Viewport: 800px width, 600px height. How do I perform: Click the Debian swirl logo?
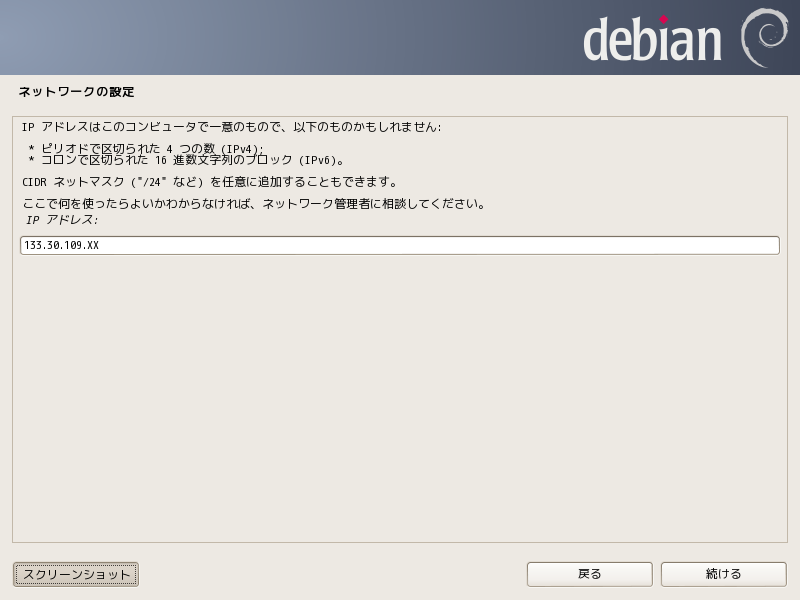point(764,38)
